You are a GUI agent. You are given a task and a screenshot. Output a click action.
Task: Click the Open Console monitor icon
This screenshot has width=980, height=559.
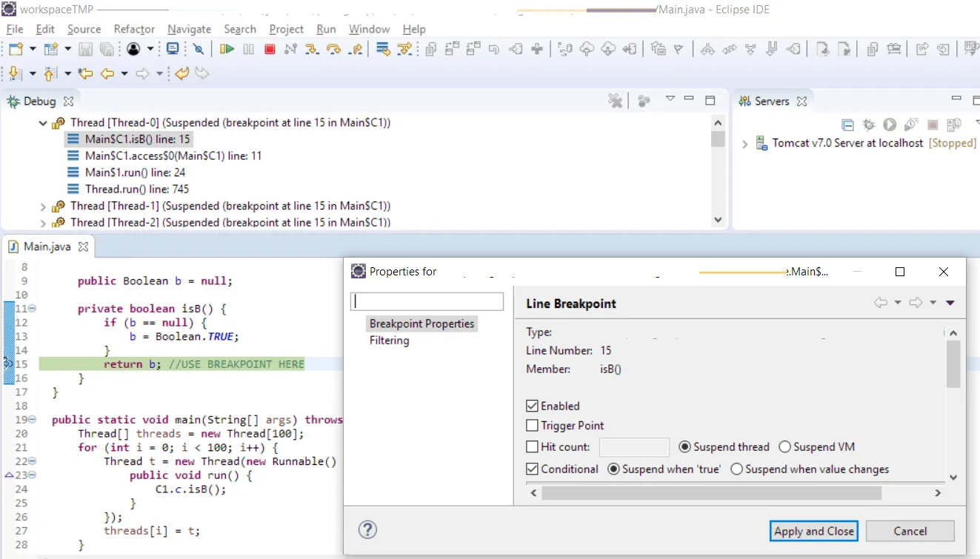[x=173, y=50]
